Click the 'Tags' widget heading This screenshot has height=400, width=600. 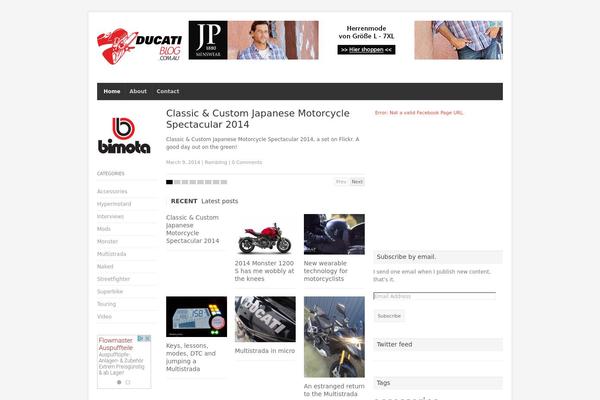click(x=383, y=383)
